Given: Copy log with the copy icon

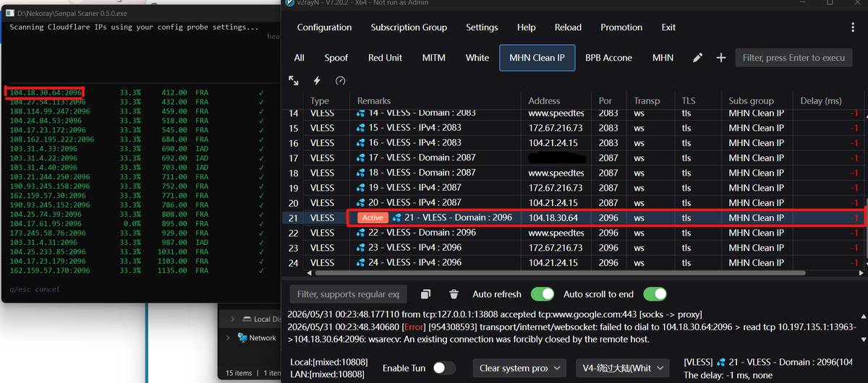Looking at the screenshot, I should pos(426,294).
